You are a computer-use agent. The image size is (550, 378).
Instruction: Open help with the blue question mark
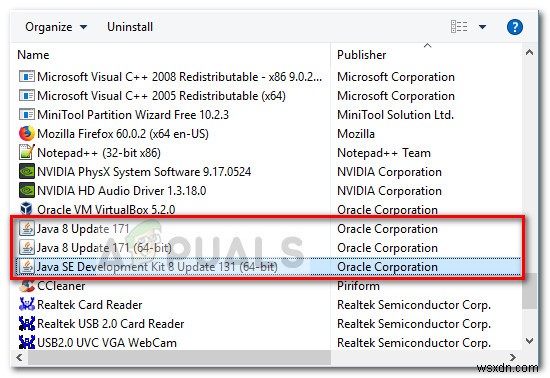515,27
